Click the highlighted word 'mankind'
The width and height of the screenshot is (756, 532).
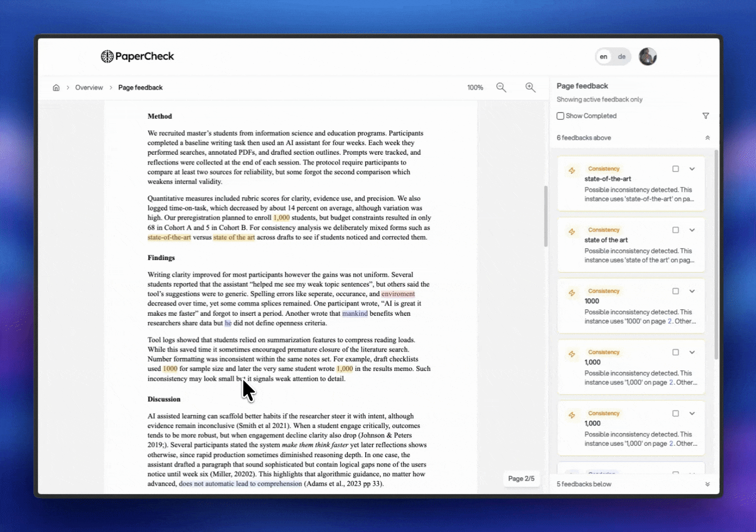355,313
